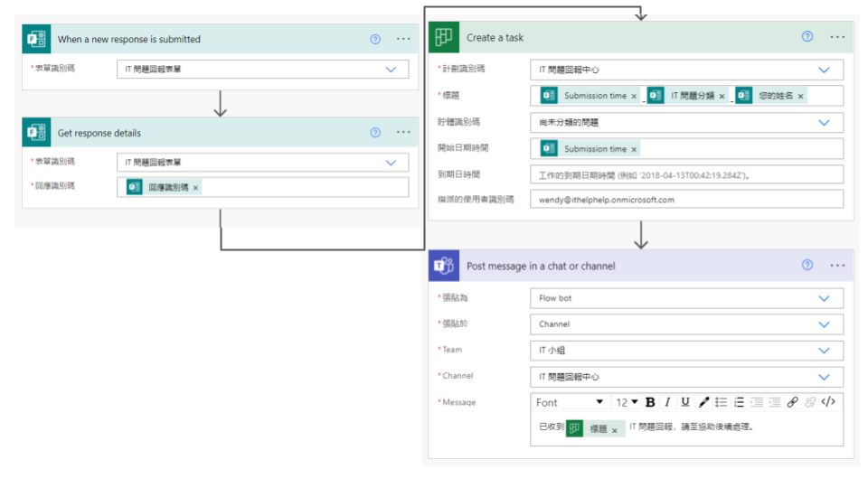Select the '標題' Planner token in Message
Screen dimensions: 868x488
pos(595,428)
